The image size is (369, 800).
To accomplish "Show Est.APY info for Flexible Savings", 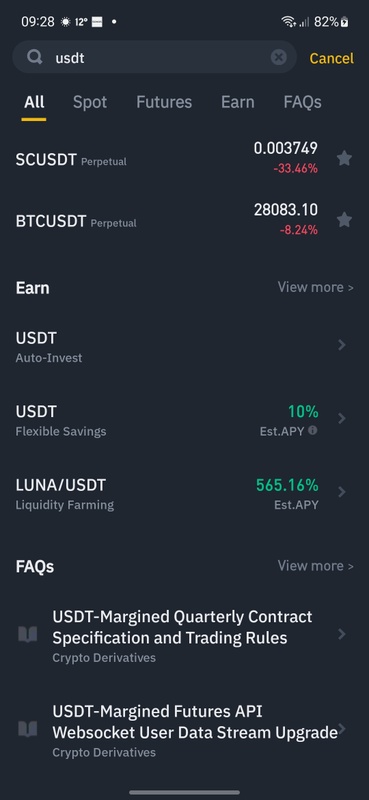I will click(x=313, y=431).
